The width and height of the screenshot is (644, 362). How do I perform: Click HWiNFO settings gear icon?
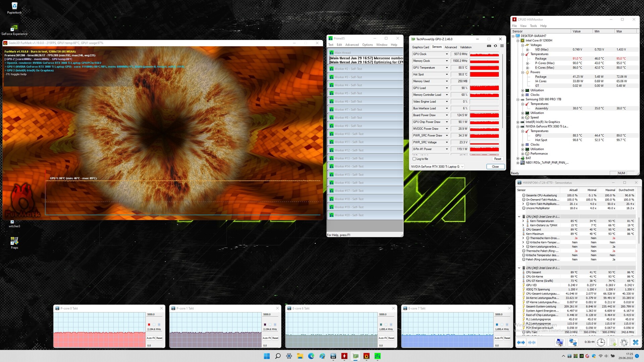click(x=624, y=342)
